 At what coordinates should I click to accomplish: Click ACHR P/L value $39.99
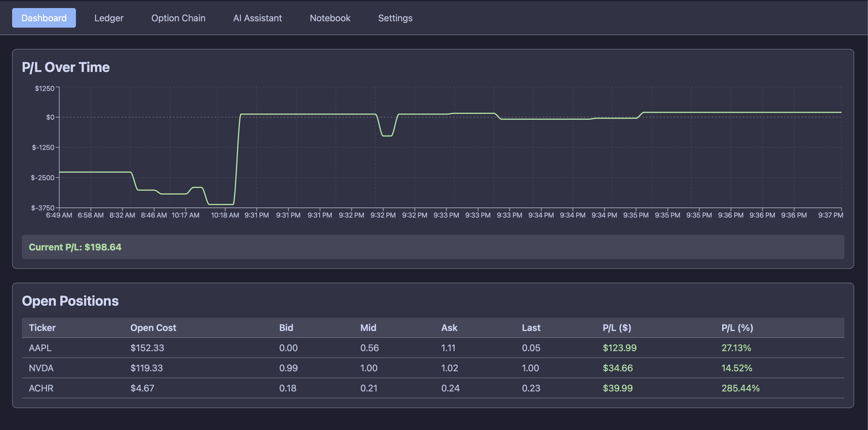click(618, 388)
